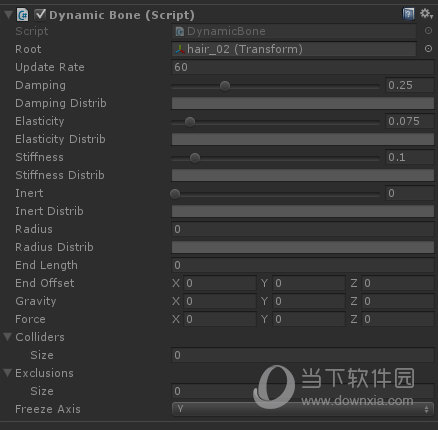Collapse the Dynamic Bone component foldout

8,15
